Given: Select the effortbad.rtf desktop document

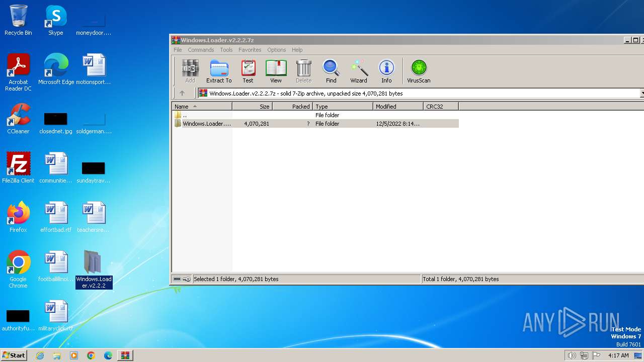Looking at the screenshot, I should tap(56, 217).
